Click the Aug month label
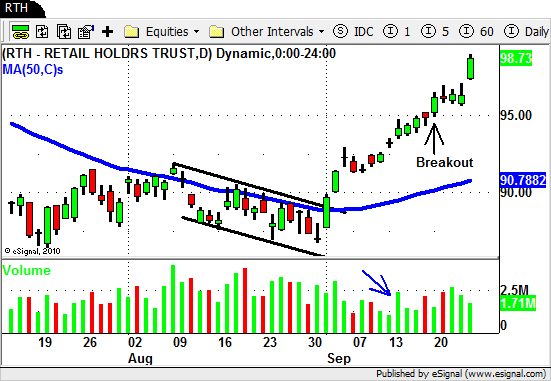 [x=140, y=359]
